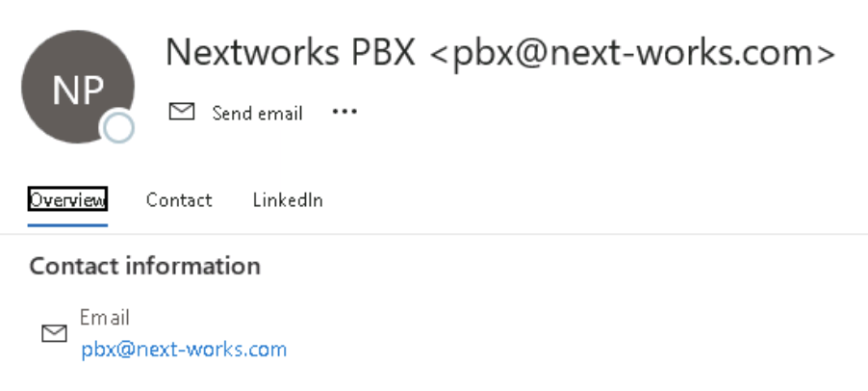Screen dimensions: 868x391
Task: Click the NP profile avatar circle
Action: tap(78, 87)
